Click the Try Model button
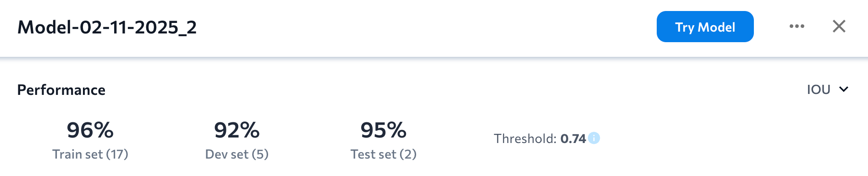The image size is (868, 176). point(705,27)
